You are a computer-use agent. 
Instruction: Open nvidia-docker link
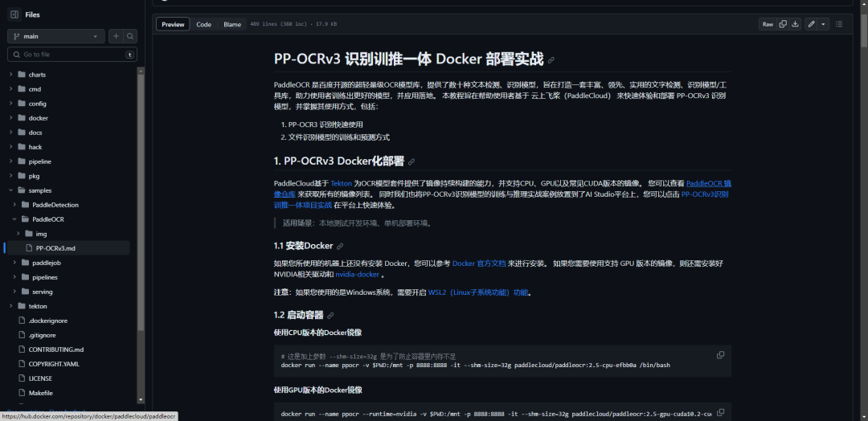[357, 275]
